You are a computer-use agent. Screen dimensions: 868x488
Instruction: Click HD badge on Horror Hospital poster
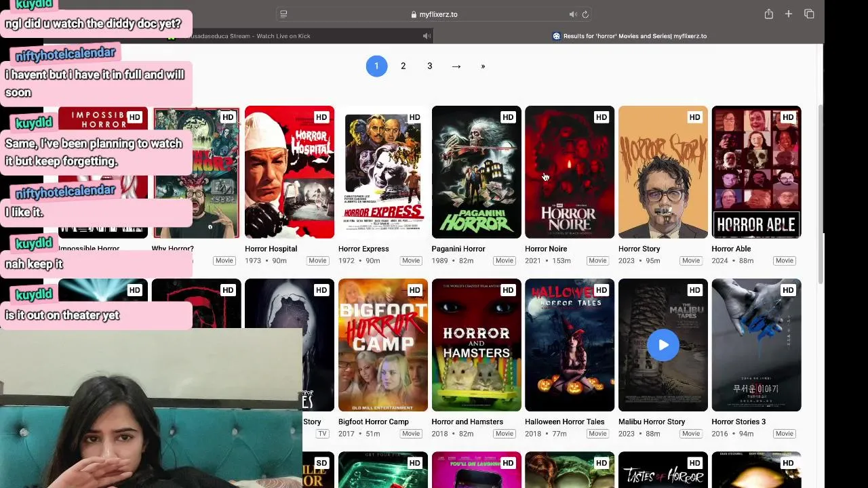click(x=321, y=117)
